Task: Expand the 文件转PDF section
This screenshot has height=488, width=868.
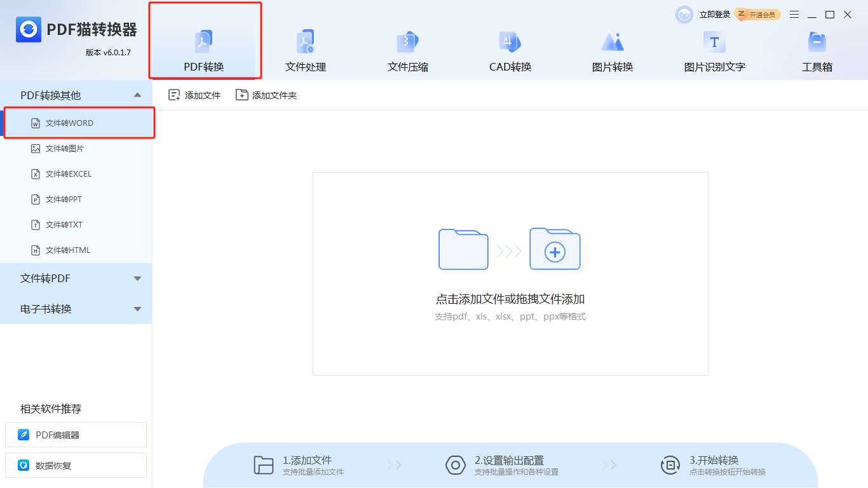Action: 76,278
